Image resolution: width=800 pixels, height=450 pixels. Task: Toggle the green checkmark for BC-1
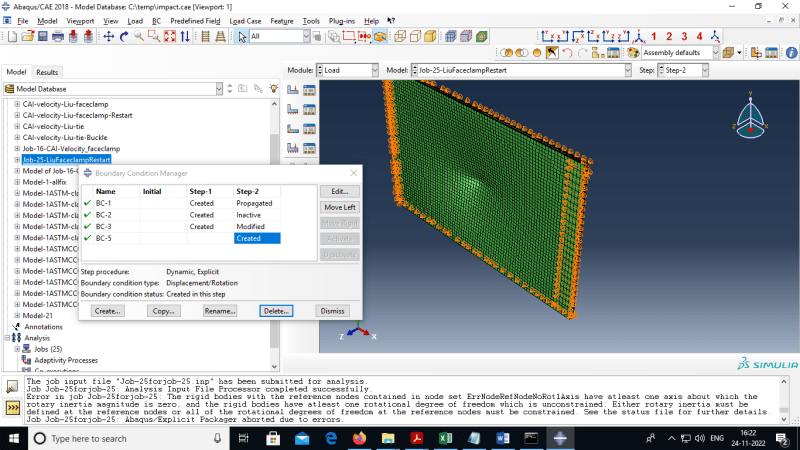(x=88, y=203)
